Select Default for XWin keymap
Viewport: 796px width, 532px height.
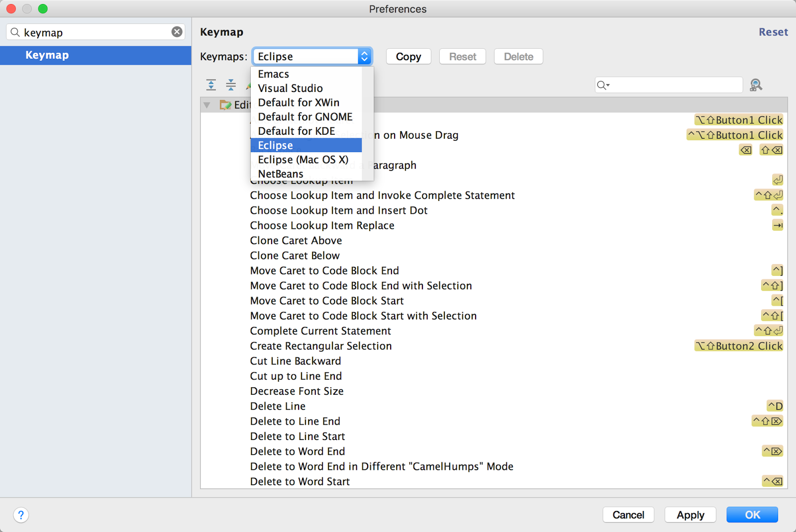point(306,102)
